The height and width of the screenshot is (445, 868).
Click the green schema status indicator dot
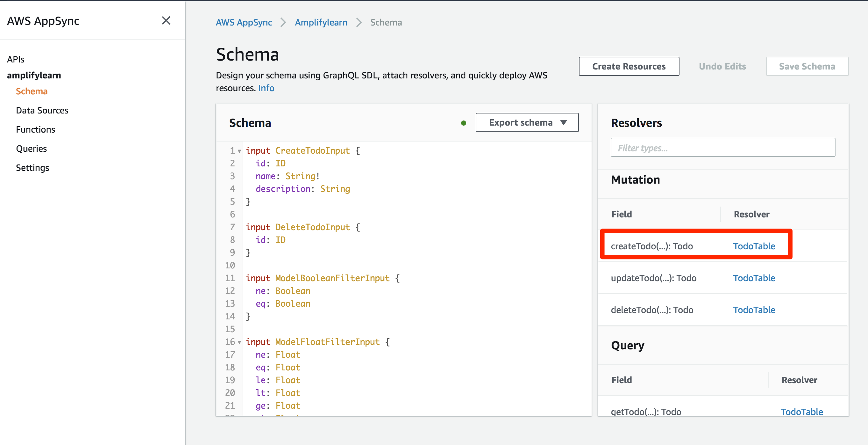coord(464,123)
